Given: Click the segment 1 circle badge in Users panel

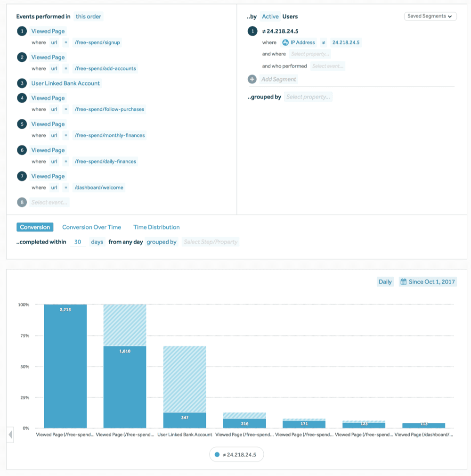Looking at the screenshot, I should point(252,31).
